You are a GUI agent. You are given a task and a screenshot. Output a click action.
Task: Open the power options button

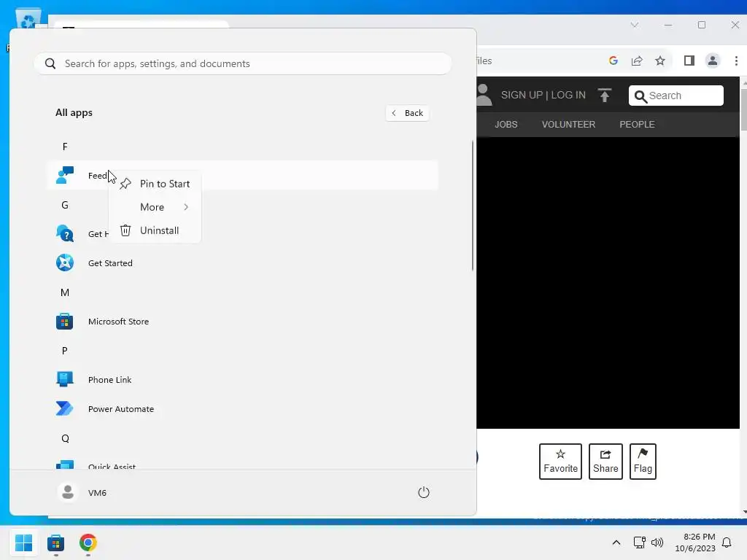[424, 492]
